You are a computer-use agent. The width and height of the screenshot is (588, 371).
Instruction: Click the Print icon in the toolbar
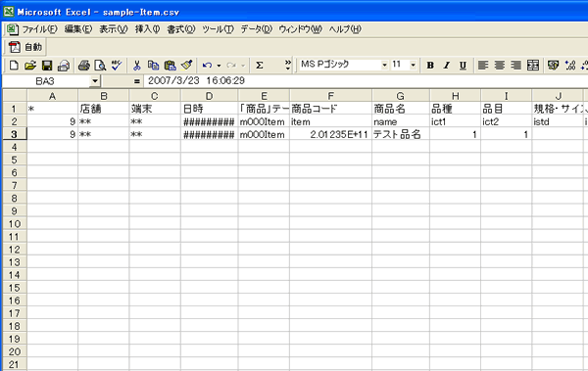pos(84,66)
